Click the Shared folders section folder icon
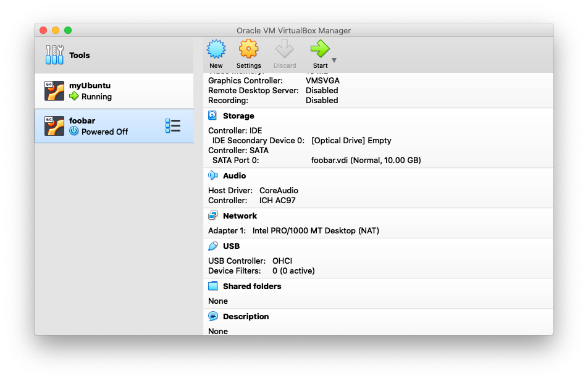This screenshot has height=381, width=588. pyautogui.click(x=212, y=286)
